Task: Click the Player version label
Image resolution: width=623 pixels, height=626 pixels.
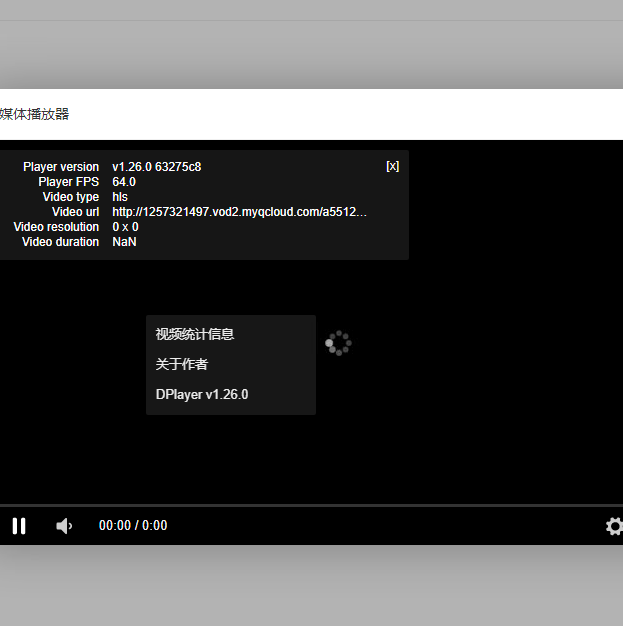Action: pos(61,167)
